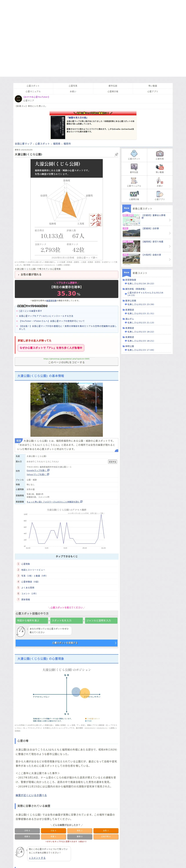
Task: Click the orange この心霊スポット circle on the position chart
Action: tap(85, 693)
